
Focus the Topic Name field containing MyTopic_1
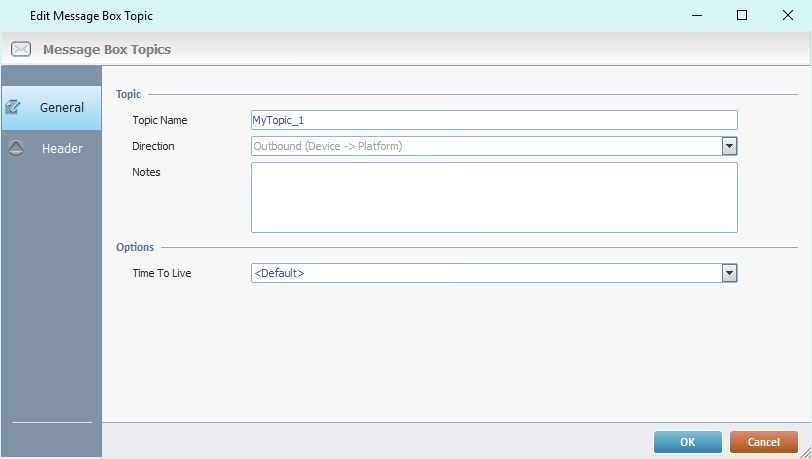tap(493, 120)
